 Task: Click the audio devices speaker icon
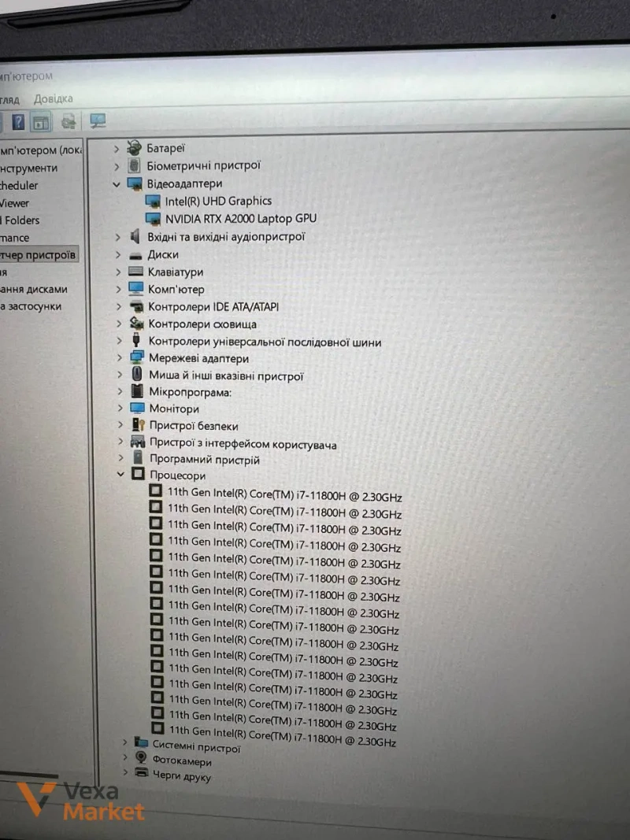pyautogui.click(x=135, y=236)
